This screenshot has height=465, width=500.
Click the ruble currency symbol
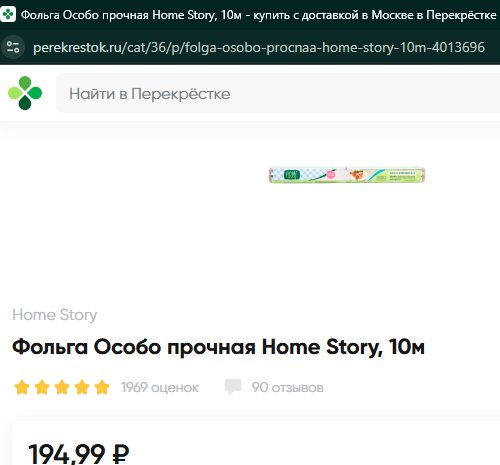click(121, 454)
